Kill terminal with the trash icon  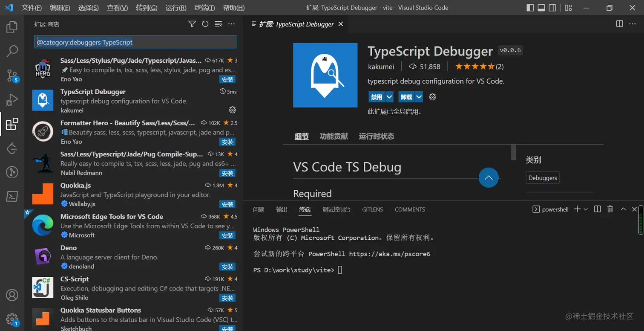click(x=610, y=209)
